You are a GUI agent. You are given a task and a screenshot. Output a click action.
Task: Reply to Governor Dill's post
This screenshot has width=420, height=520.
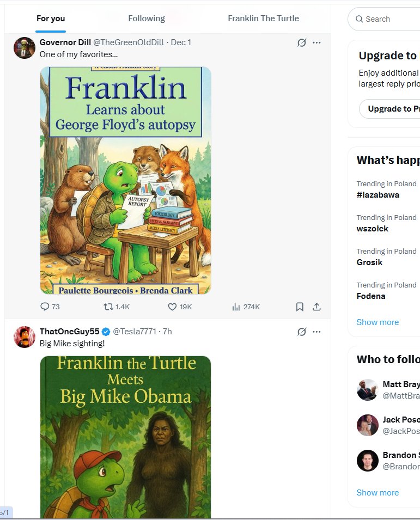[x=45, y=307]
